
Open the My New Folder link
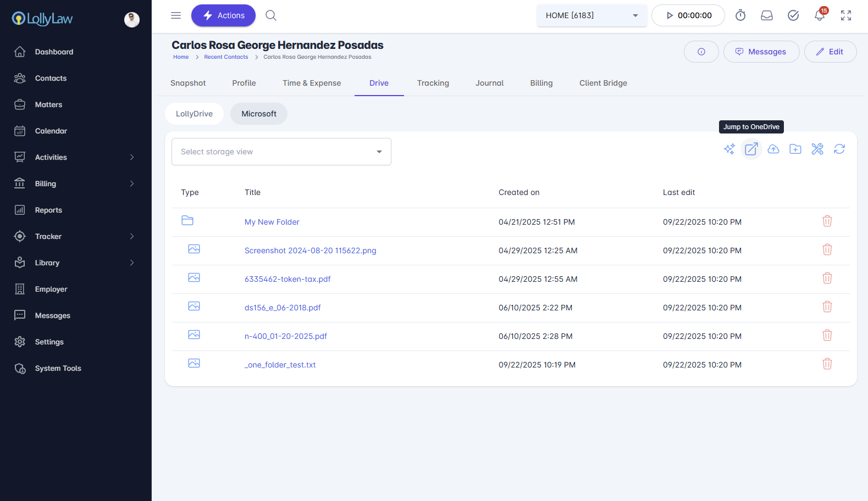coord(272,222)
